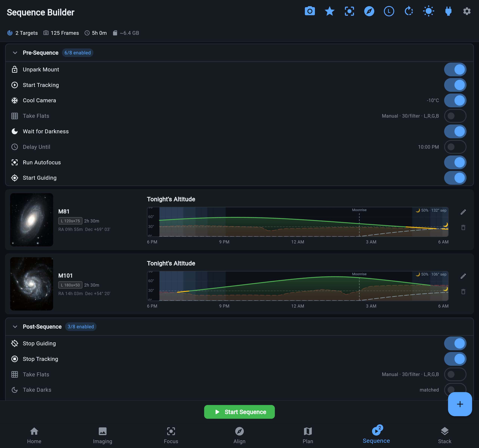Open the Imaging tab
This screenshot has width=479, height=448.
103,435
